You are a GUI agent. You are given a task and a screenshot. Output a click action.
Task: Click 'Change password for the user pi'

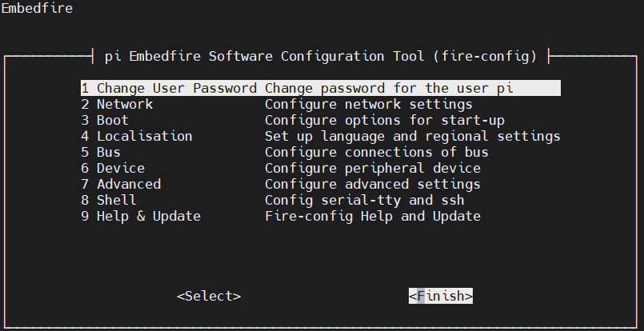tap(389, 88)
